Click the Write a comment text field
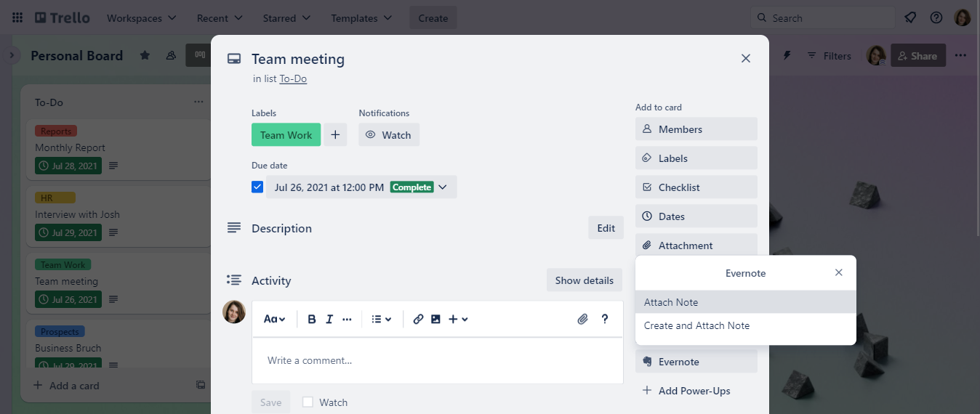 (437, 360)
